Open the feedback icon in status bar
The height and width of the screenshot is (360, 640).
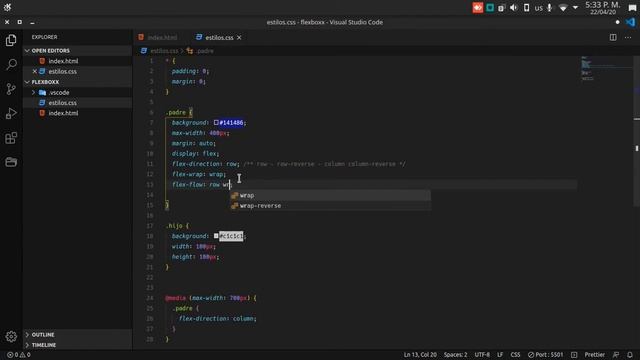616,355
